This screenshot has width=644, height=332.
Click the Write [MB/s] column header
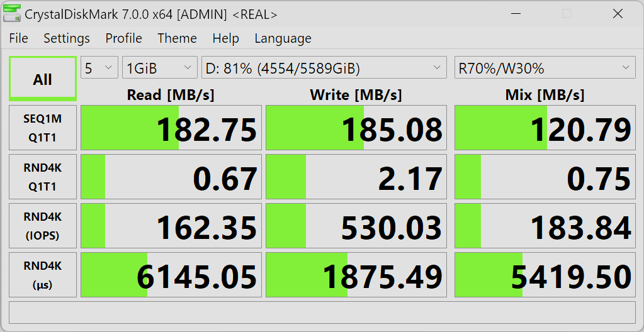pos(356,95)
